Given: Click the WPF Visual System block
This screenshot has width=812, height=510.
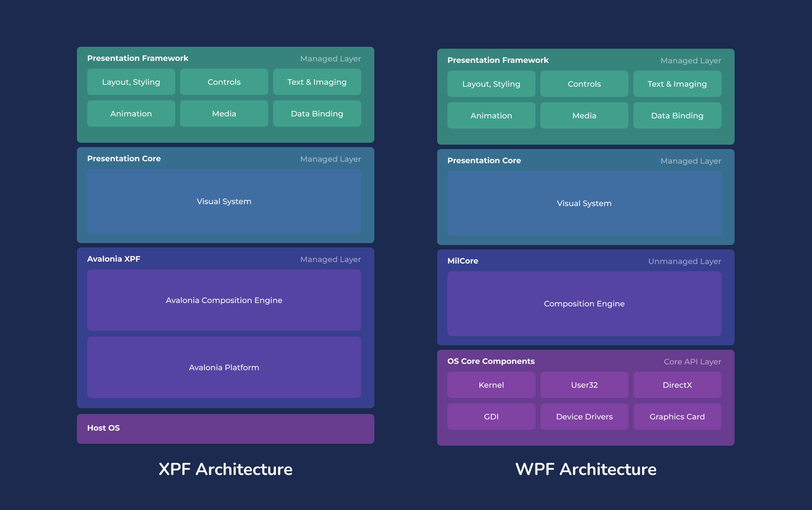Looking at the screenshot, I should (x=584, y=203).
